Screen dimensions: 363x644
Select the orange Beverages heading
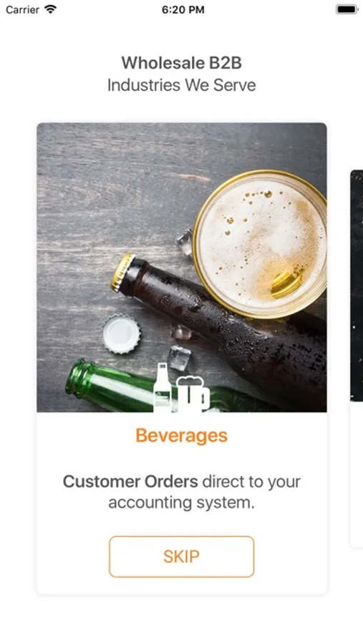click(x=181, y=436)
